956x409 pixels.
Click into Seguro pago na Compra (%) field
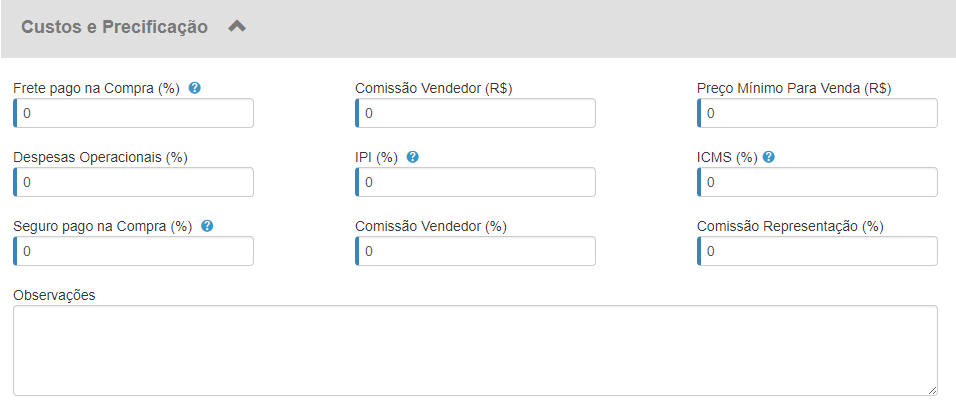[x=134, y=251]
